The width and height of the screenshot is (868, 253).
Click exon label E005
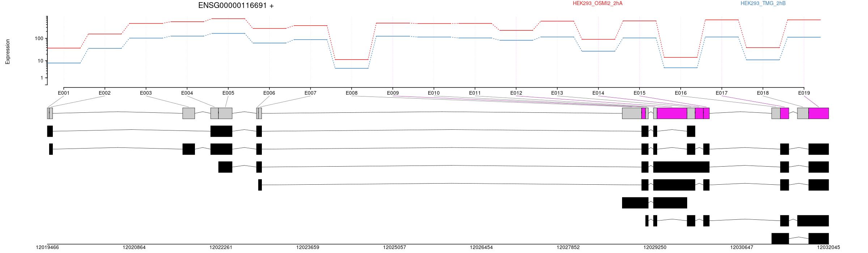click(228, 93)
